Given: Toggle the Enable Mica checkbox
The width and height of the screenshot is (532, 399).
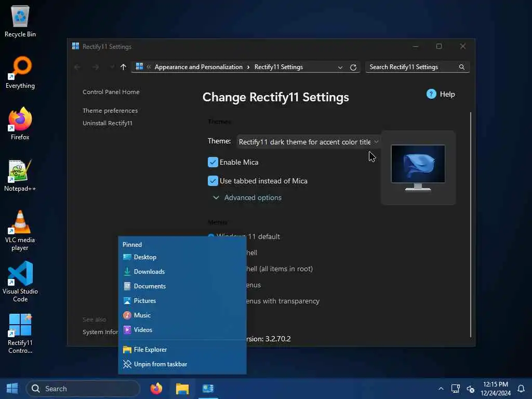Looking at the screenshot, I should tap(212, 162).
